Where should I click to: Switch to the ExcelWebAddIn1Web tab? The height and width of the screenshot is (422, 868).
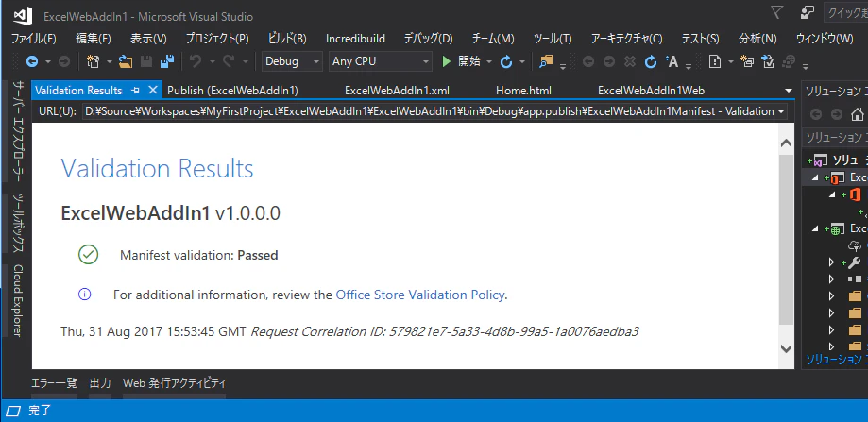(x=651, y=90)
